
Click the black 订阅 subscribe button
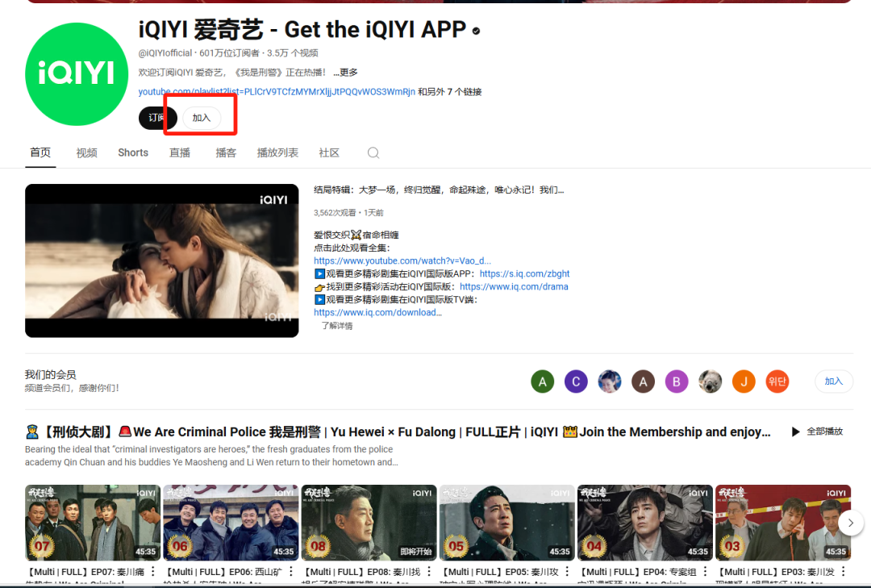pyautogui.click(x=158, y=118)
